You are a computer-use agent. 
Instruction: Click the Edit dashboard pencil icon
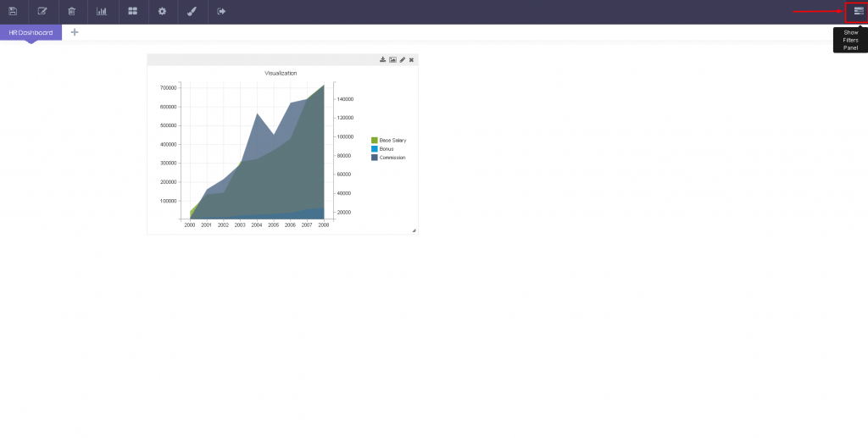42,12
